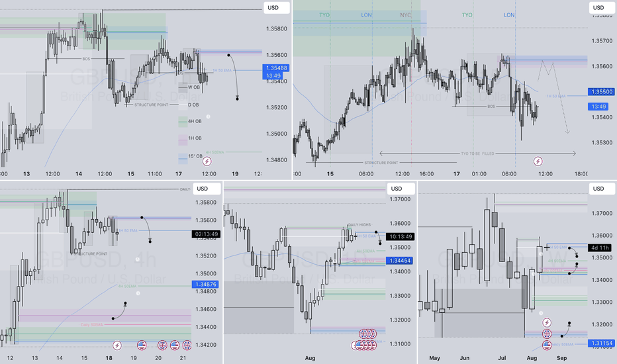The image size is (617, 364).
Task: Click the 4H 50EMA label in the 1h chart
Action: pyautogui.click(x=215, y=152)
